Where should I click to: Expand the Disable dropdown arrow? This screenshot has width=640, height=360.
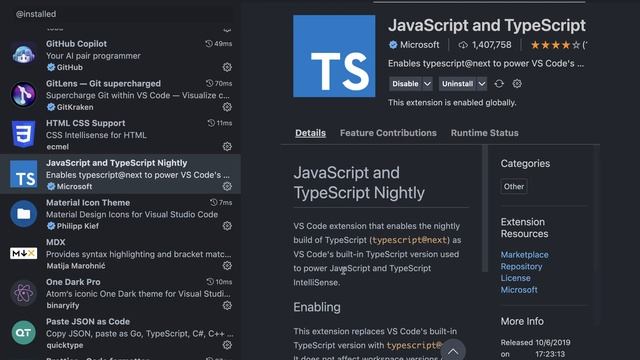tap(427, 84)
